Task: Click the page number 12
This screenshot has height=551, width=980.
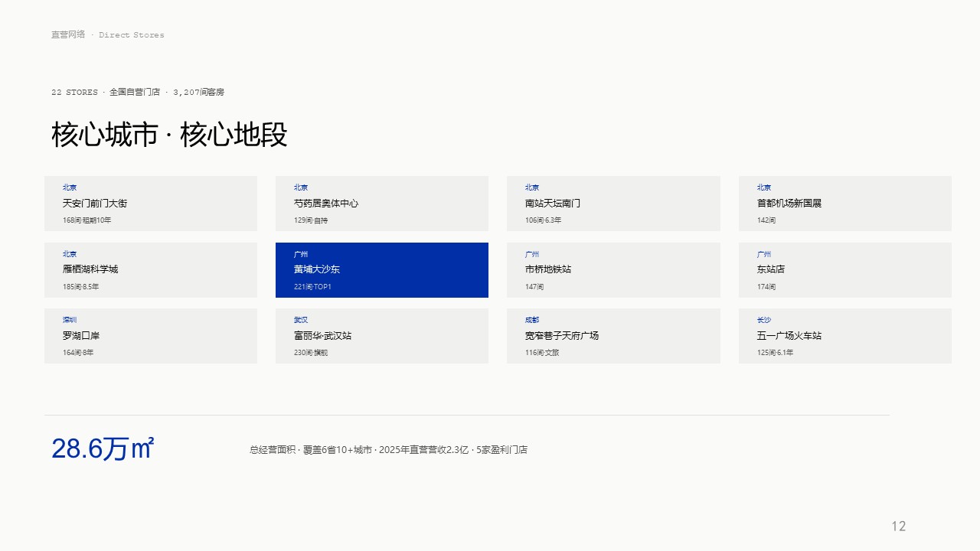Action: pos(899,526)
